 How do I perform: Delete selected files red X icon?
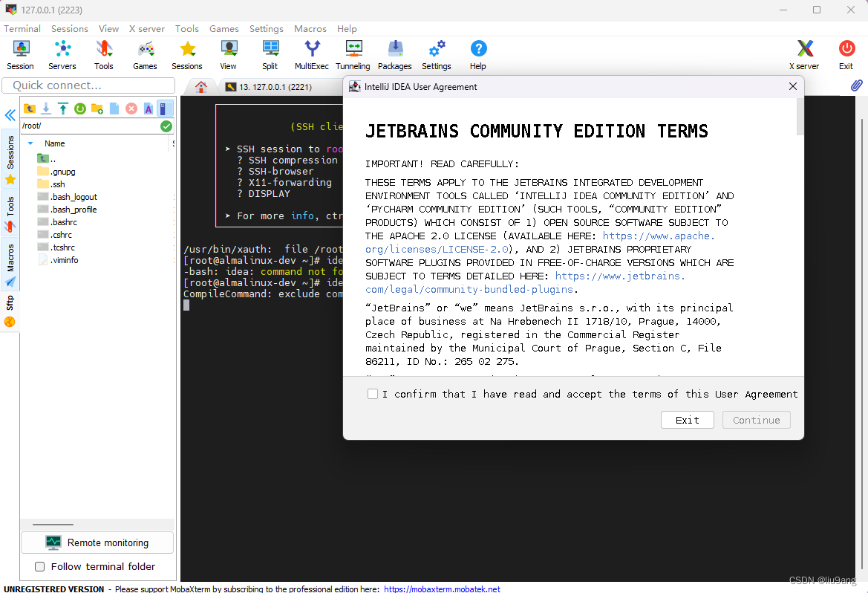[131, 108]
